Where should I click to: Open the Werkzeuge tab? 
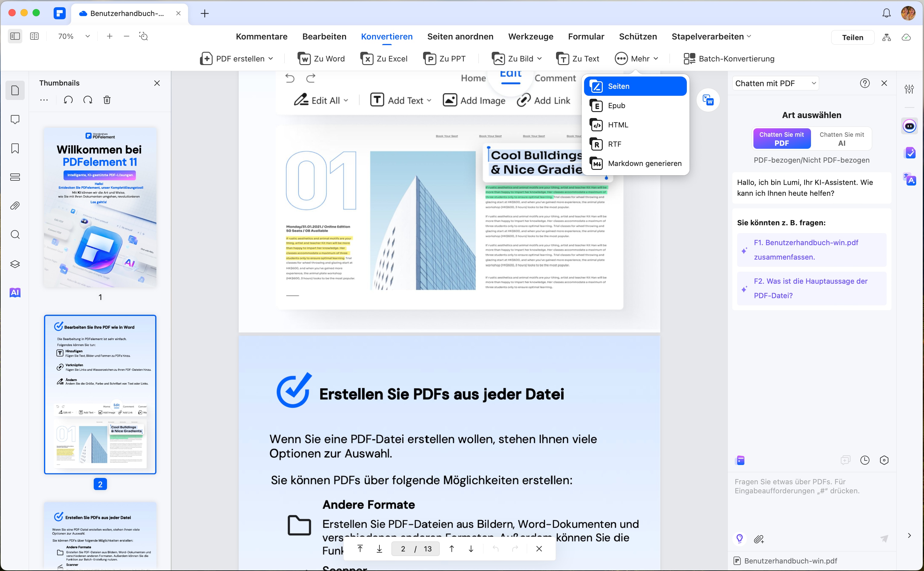tap(531, 37)
